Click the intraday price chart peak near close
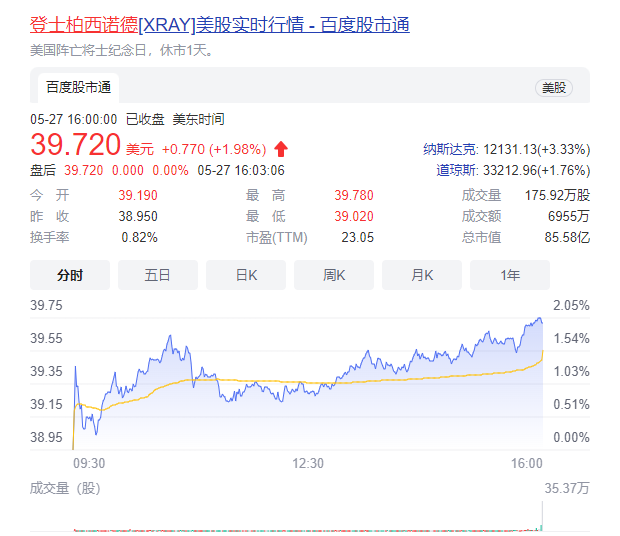Viewport: 620px width, 536px height. coord(539,319)
